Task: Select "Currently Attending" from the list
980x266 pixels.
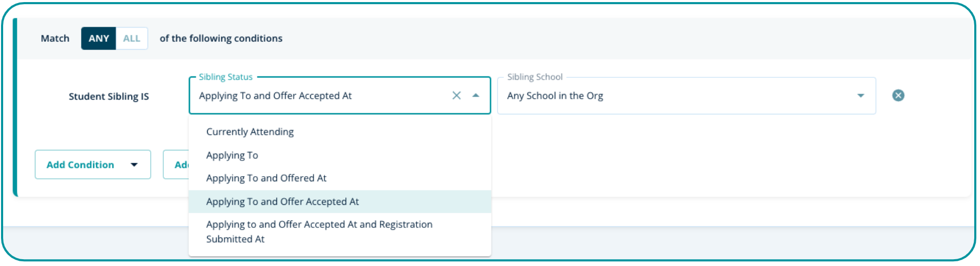Action: 250,132
